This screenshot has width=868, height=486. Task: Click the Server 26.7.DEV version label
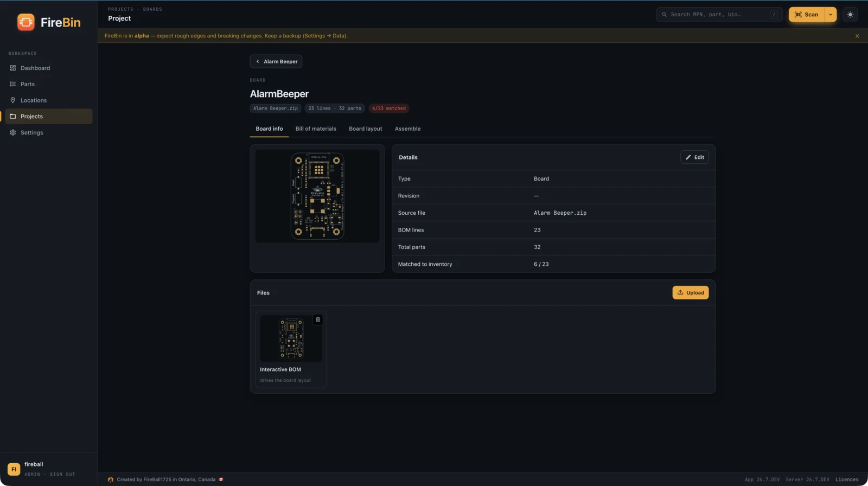[x=807, y=479]
